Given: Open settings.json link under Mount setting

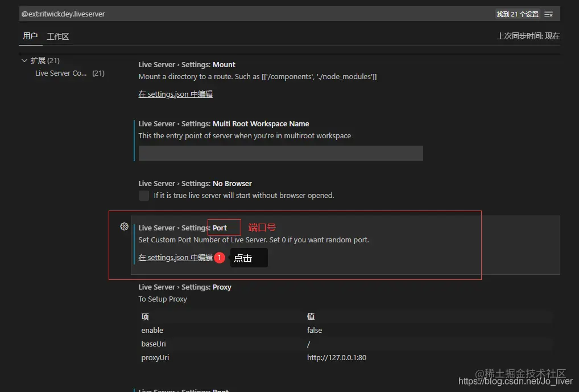Looking at the screenshot, I should [175, 94].
